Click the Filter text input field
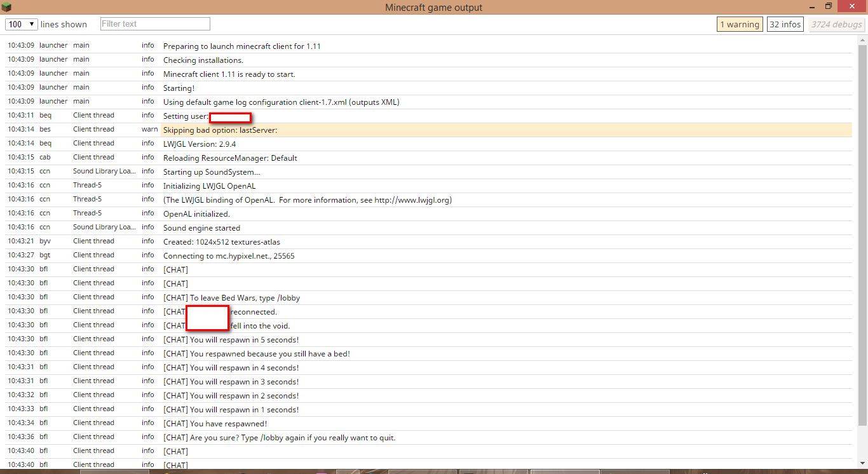The image size is (868, 474). pyautogui.click(x=155, y=24)
